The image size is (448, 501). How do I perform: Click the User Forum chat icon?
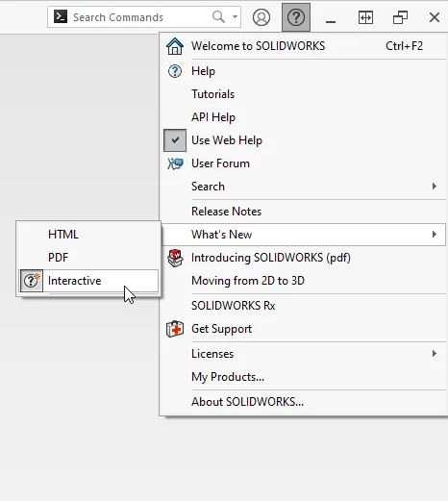(x=175, y=163)
